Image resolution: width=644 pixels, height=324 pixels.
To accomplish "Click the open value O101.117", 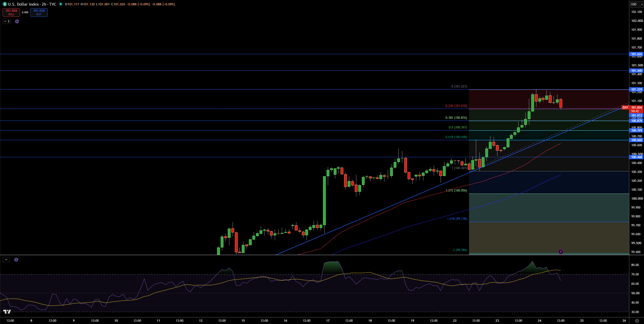I will point(72,4).
